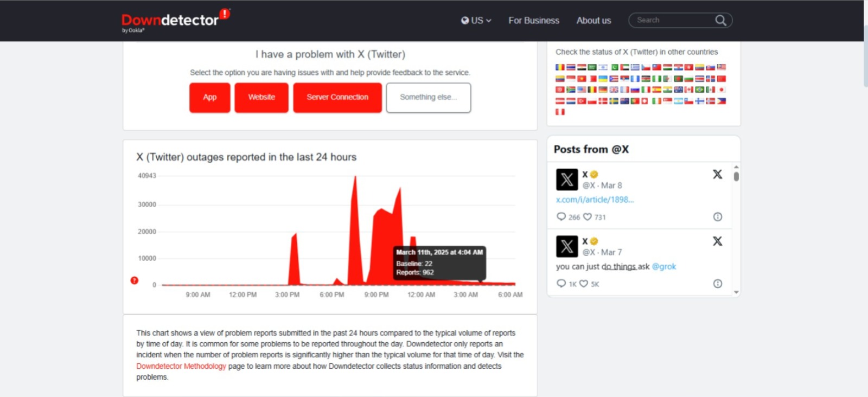
Task: Click the @grok mention link
Action: tap(664, 266)
